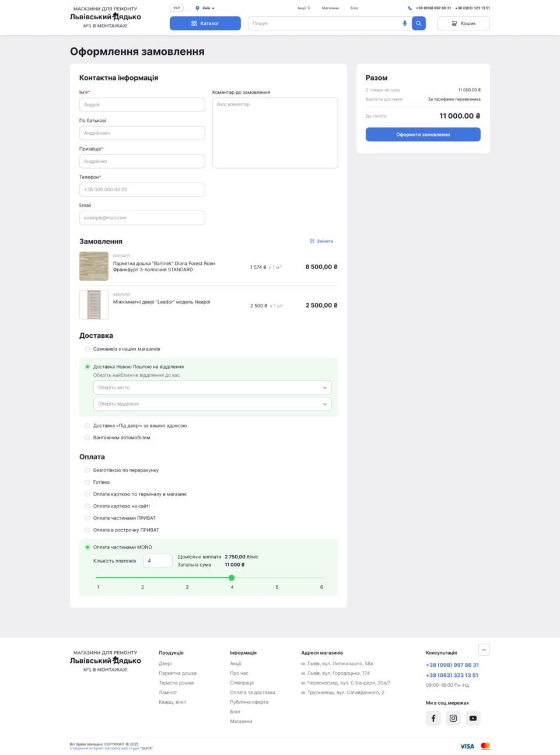Focus the По батькові input field

[x=142, y=133]
